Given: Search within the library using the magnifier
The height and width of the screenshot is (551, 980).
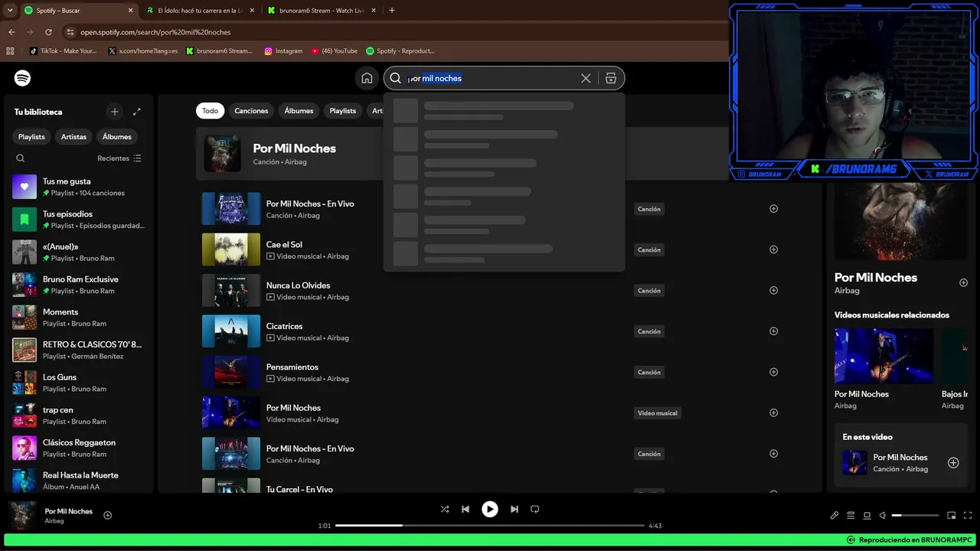Looking at the screenshot, I should pos(21,158).
